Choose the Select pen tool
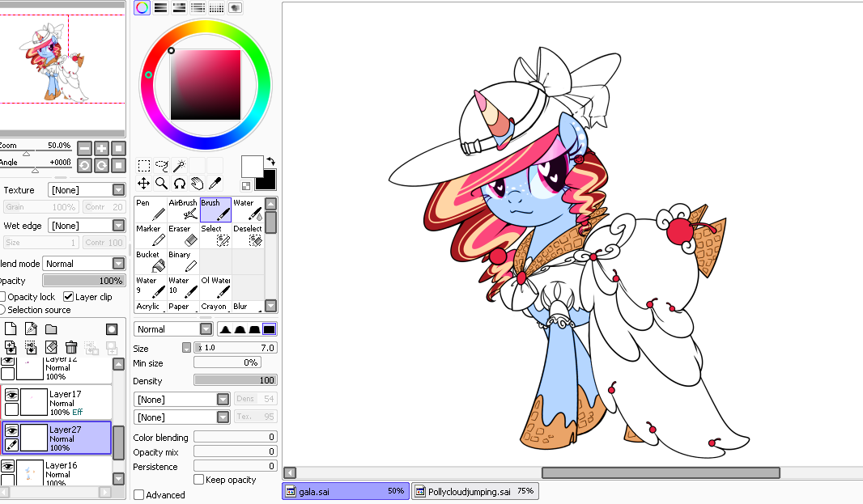 tap(215, 235)
